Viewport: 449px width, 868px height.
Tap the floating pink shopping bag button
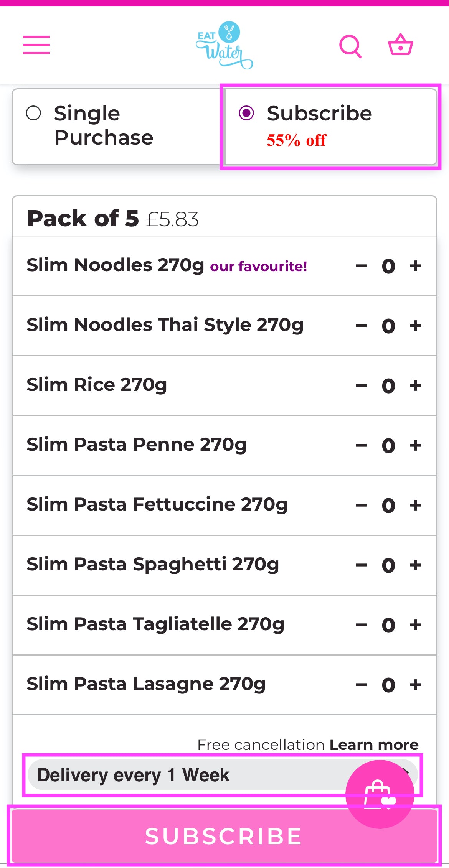[x=380, y=794]
